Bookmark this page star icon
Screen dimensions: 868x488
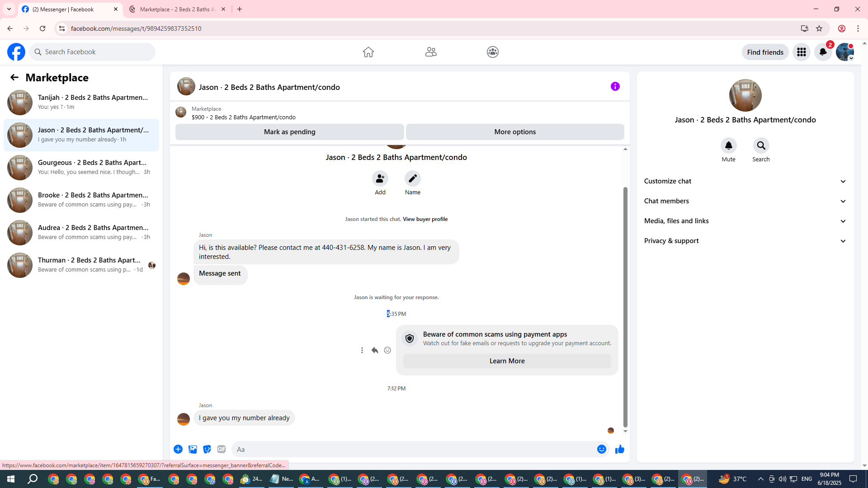pyautogui.click(x=819, y=28)
